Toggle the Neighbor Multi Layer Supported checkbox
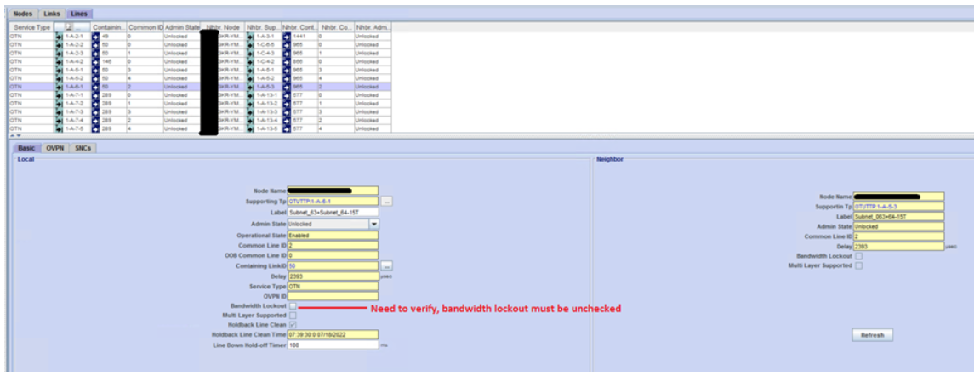The height and width of the screenshot is (376, 980). pyautogui.click(x=858, y=265)
